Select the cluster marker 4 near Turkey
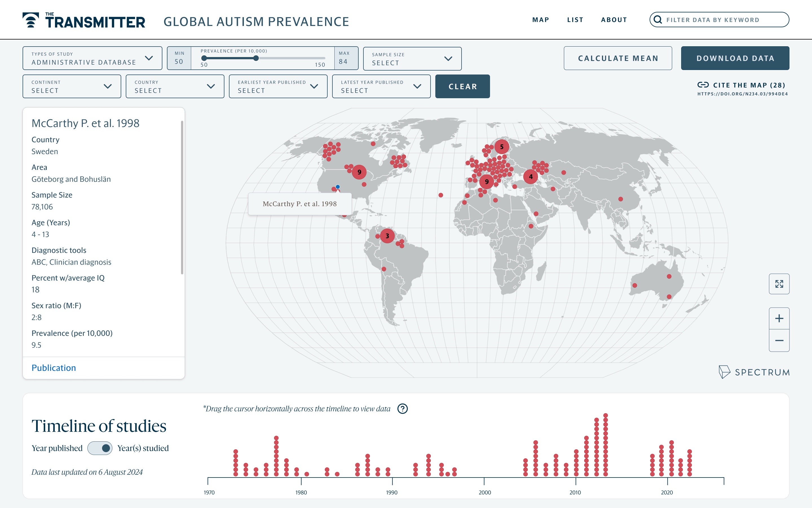The image size is (812, 508). [x=531, y=176]
